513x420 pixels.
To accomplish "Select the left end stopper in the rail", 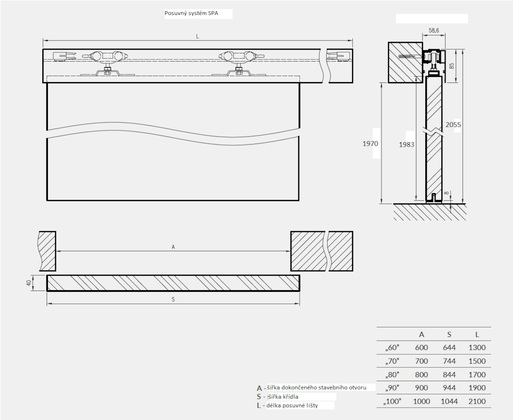I will [x=64, y=56].
